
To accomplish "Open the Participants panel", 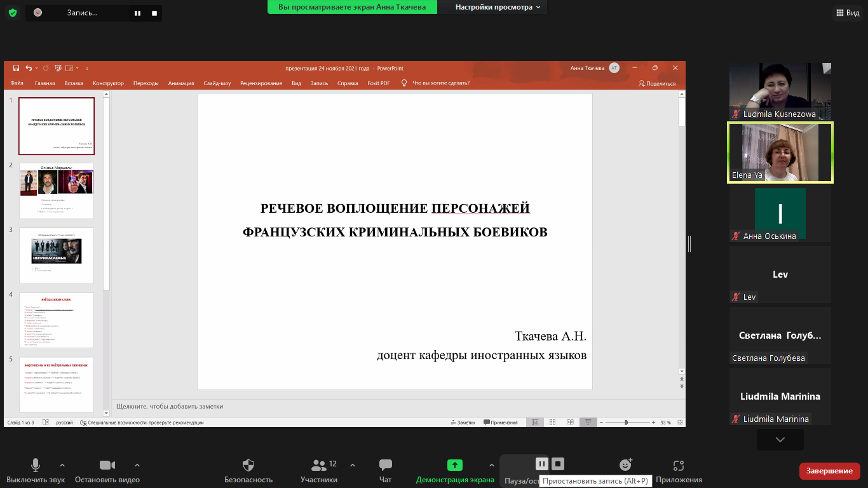I will pos(319,465).
